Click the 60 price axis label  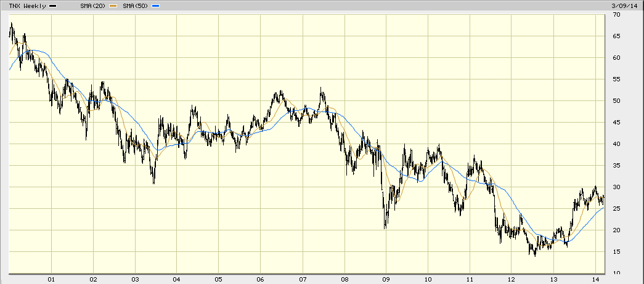pyautogui.click(x=616, y=58)
